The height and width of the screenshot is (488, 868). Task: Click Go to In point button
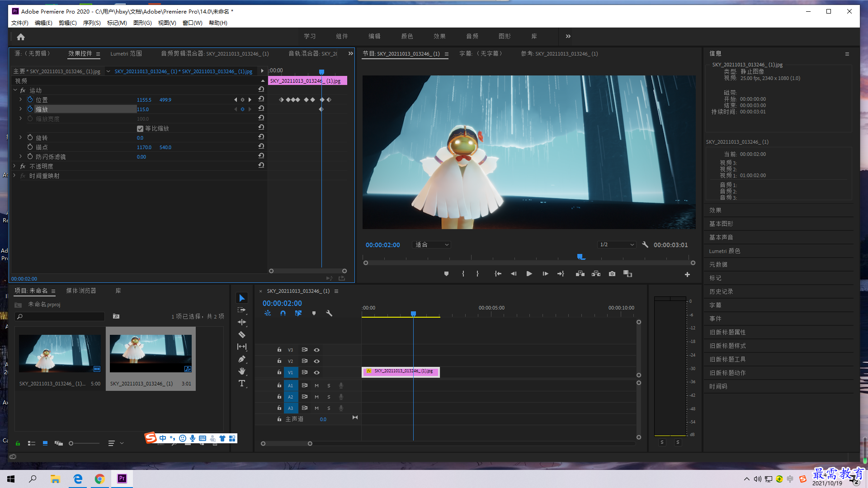(x=498, y=274)
